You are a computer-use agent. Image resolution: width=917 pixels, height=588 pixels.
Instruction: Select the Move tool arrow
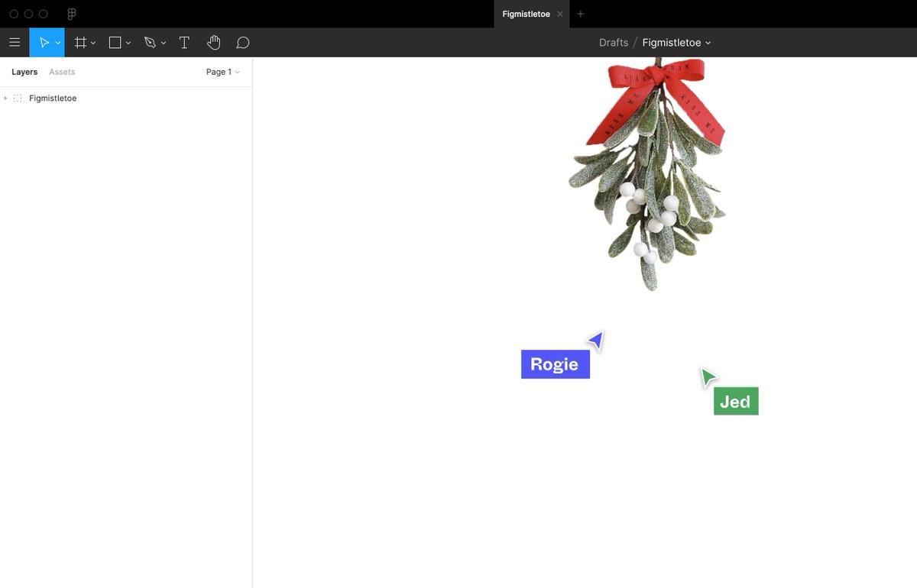point(44,43)
